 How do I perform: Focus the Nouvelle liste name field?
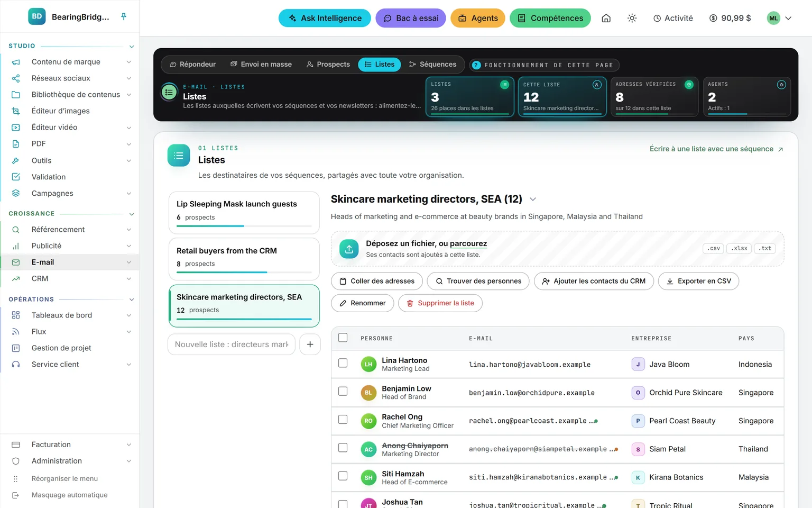(232, 344)
